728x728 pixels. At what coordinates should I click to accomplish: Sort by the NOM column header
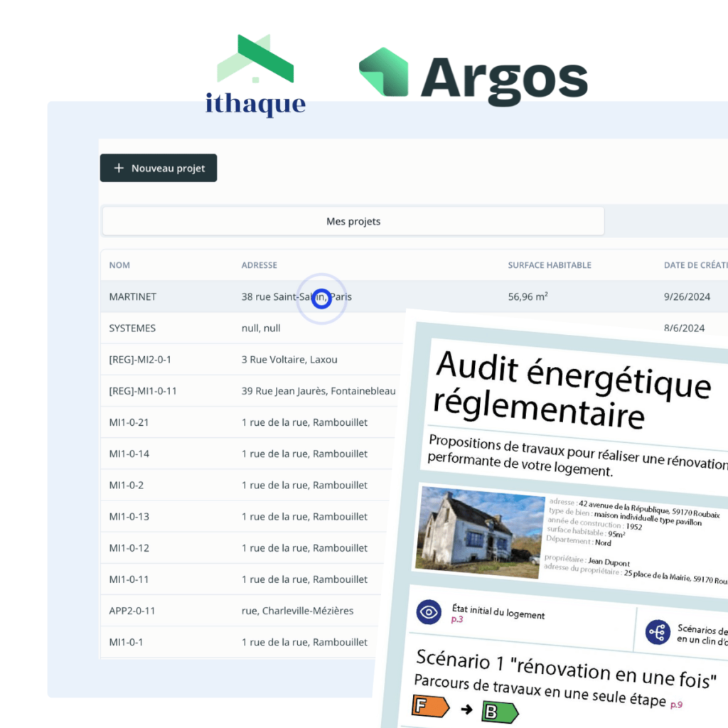tap(119, 265)
